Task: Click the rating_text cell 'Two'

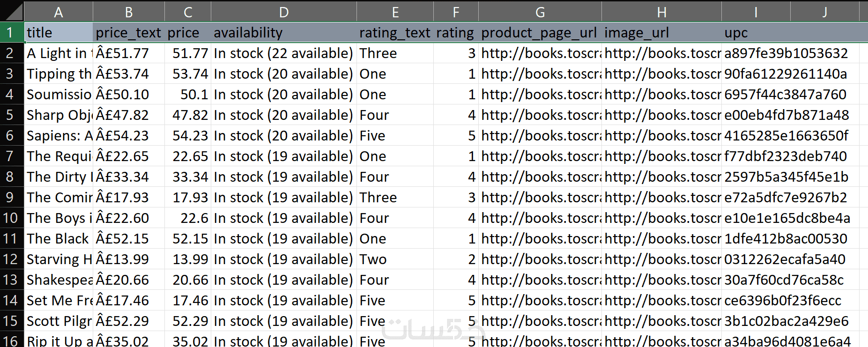Action: pyautogui.click(x=394, y=259)
